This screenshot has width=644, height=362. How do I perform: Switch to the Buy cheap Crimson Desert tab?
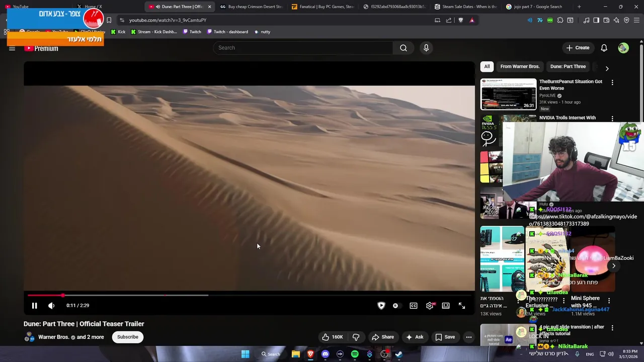click(251, 7)
